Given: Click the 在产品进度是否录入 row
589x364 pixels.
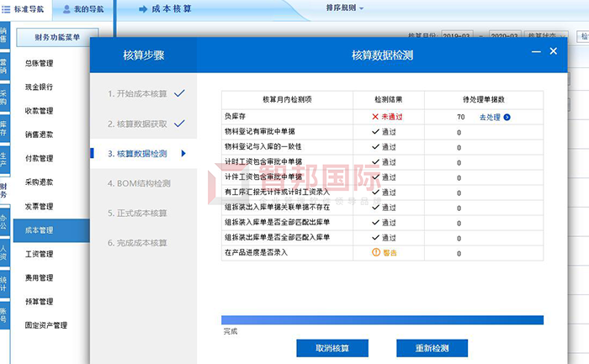Looking at the screenshot, I should tap(382, 253).
